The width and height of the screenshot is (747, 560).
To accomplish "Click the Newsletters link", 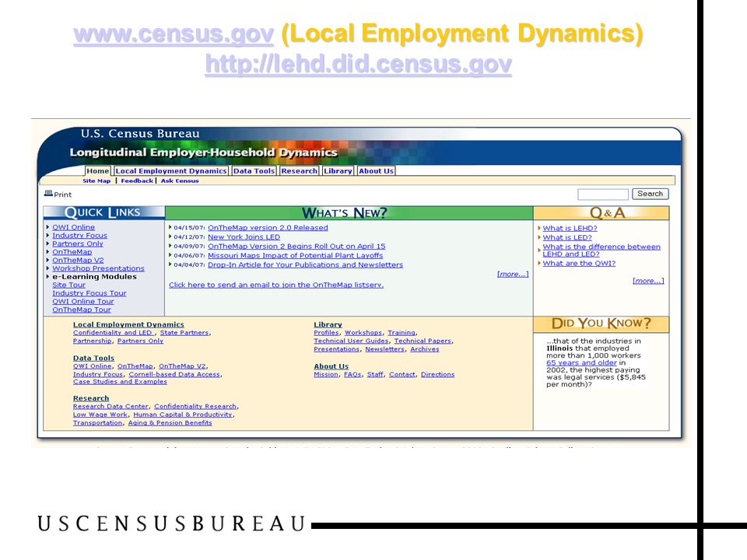I will 384,349.
